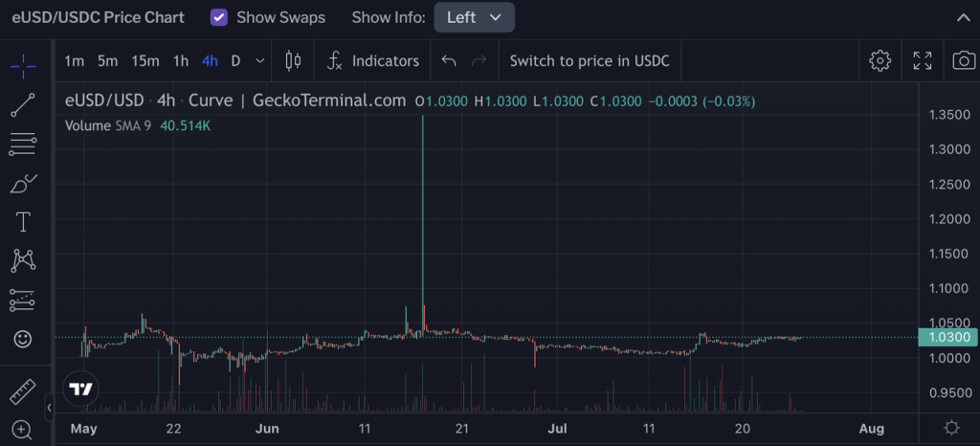Select the crosshair cursor tool
Image resolution: width=980 pixels, height=446 pixels.
23,62
